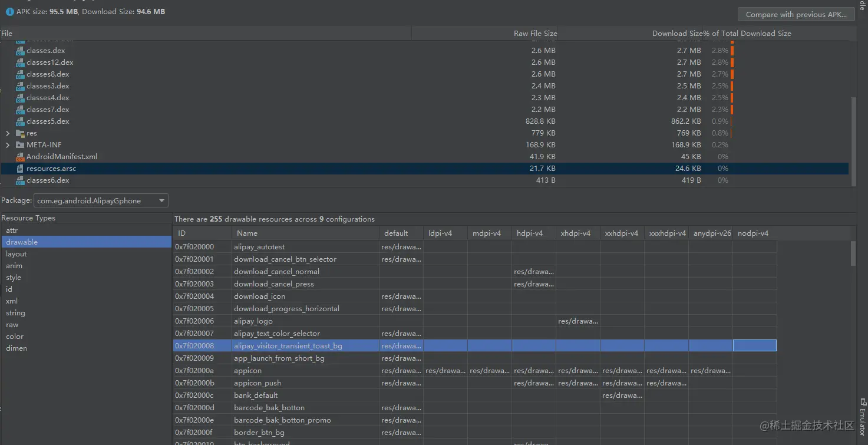Expand the META-INF folder
This screenshot has height=445, width=868.
[8, 145]
